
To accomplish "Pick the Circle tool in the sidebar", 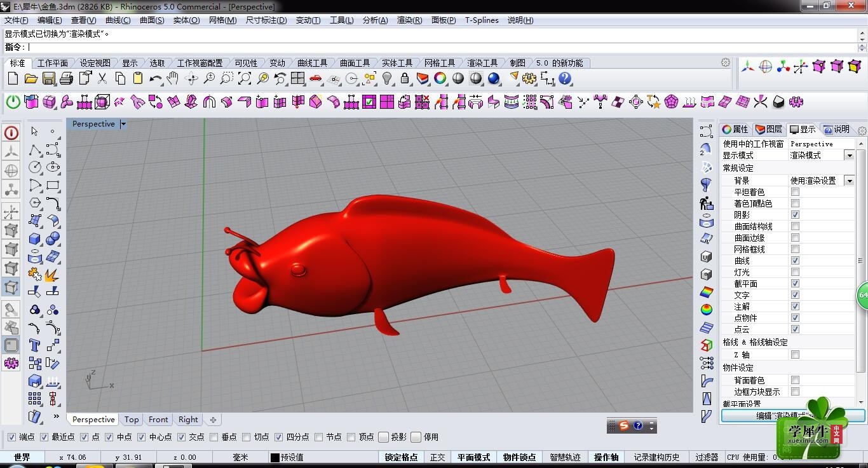I will tap(34, 168).
